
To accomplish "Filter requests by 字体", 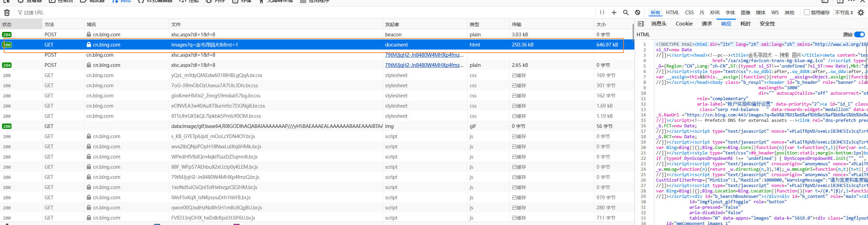I will pos(730,13).
